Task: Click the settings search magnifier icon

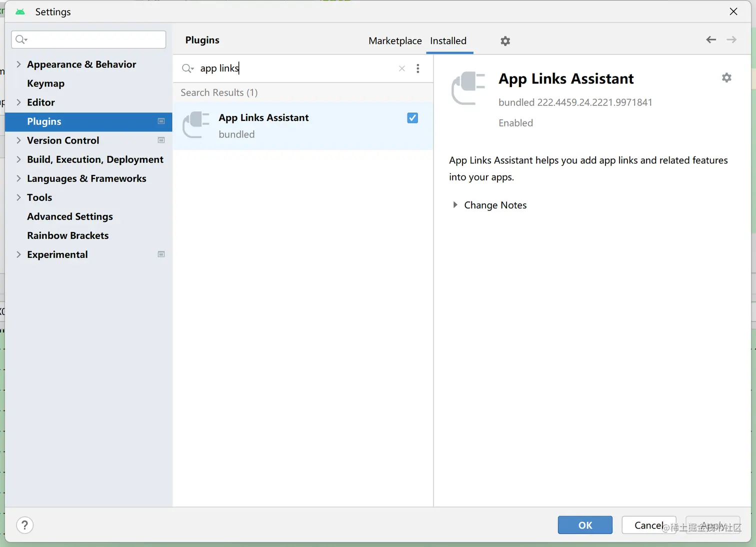Action: point(21,39)
